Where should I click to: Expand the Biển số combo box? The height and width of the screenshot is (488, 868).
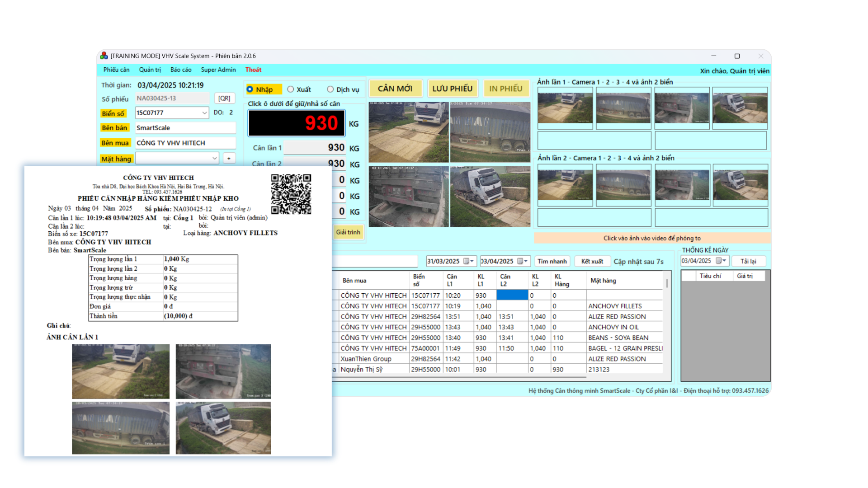pos(204,113)
